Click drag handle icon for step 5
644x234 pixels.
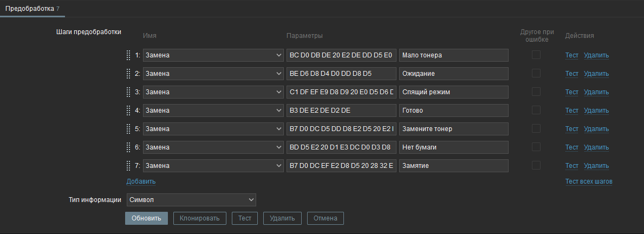point(128,129)
